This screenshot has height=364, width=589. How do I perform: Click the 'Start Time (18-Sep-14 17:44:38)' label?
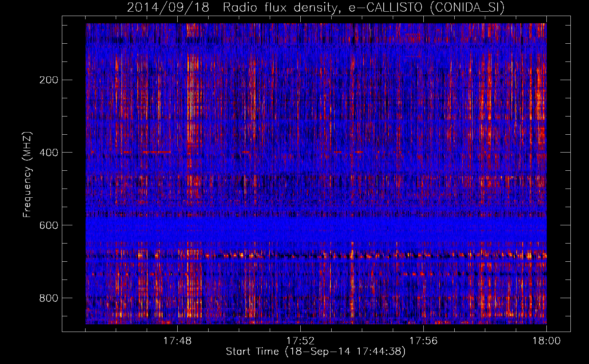(x=316, y=352)
